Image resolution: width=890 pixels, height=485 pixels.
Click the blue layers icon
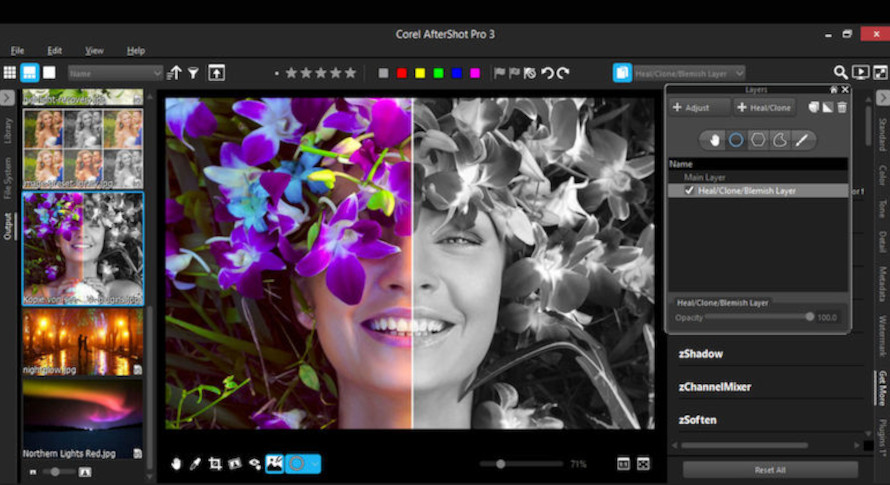pos(622,73)
